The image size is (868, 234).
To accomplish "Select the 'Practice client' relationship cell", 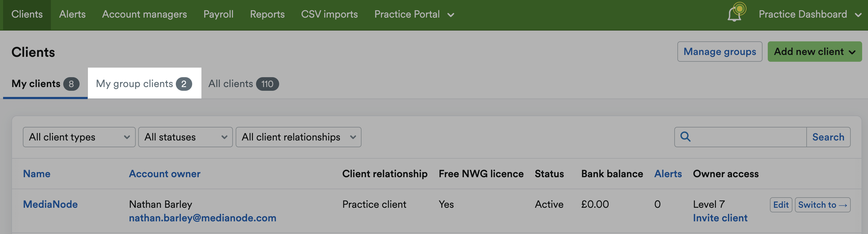I will point(374,204).
